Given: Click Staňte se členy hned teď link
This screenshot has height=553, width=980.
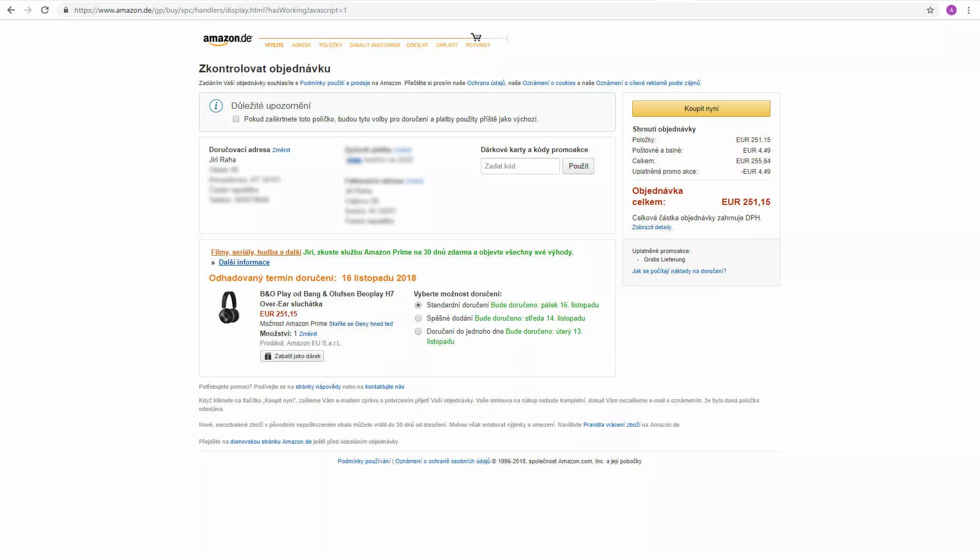Looking at the screenshot, I should pyautogui.click(x=361, y=324).
